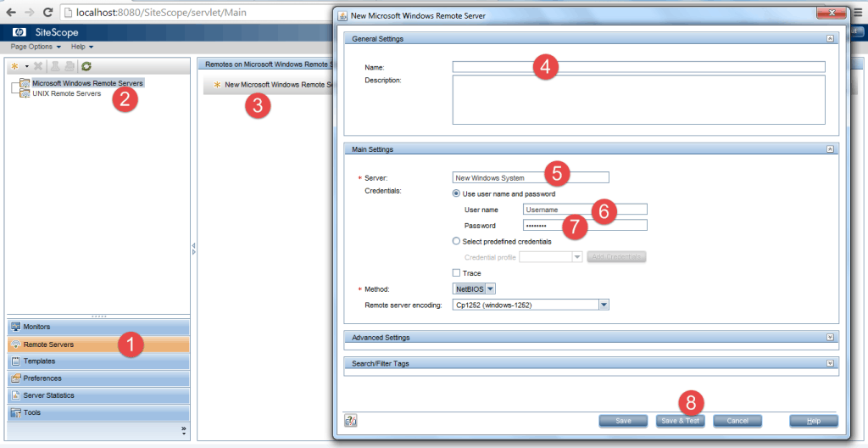Click the Save button
The height and width of the screenshot is (448, 868).
tap(623, 421)
